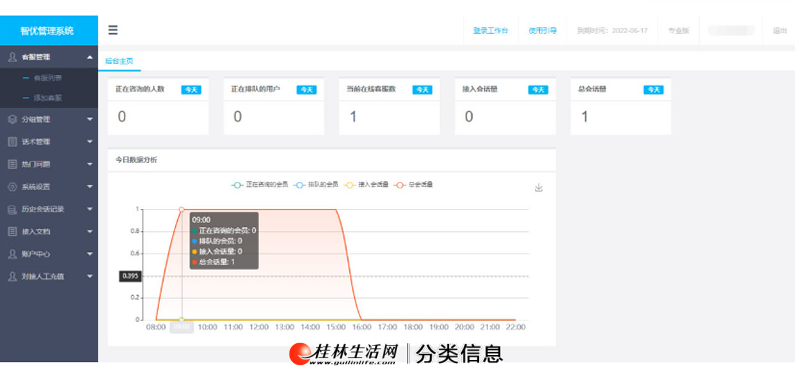Viewport: 795px width, 378px height.
Task: Switch to the 后台主页 tab
Action: click(x=119, y=61)
